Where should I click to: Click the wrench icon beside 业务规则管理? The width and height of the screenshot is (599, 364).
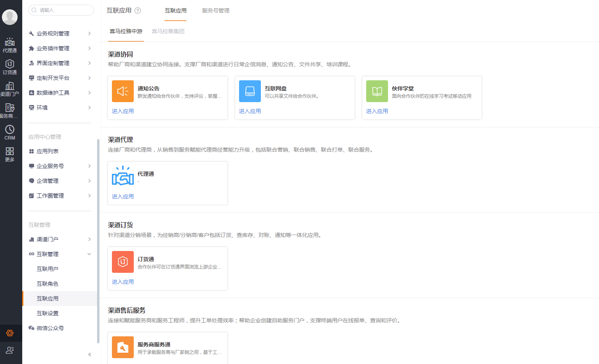click(x=32, y=34)
